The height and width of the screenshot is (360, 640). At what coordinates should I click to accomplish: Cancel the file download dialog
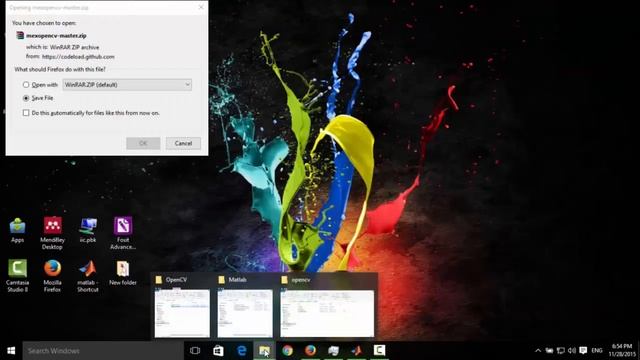coord(183,143)
